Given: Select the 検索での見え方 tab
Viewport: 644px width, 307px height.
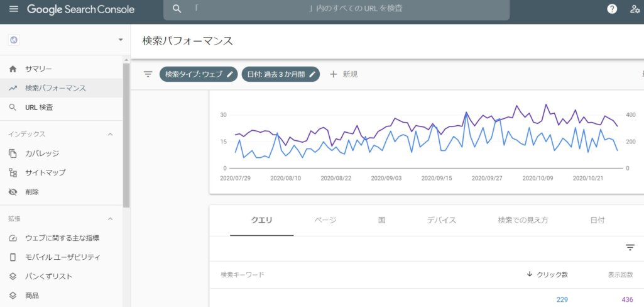Looking at the screenshot, I should (x=523, y=220).
